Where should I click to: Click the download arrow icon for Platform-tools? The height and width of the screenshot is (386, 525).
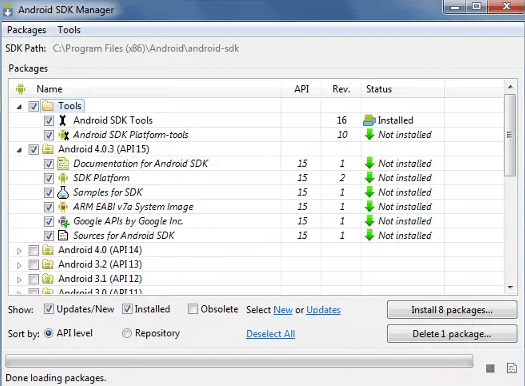coord(369,135)
